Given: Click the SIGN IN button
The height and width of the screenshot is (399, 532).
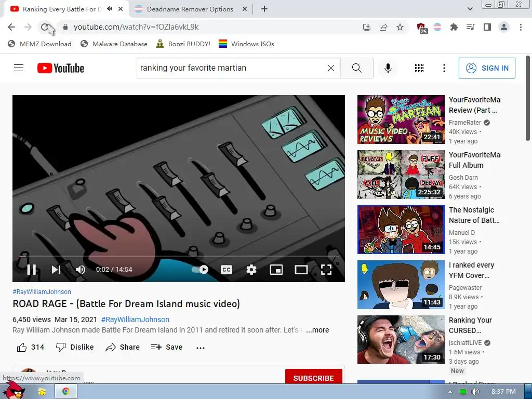Looking at the screenshot, I should click(487, 68).
